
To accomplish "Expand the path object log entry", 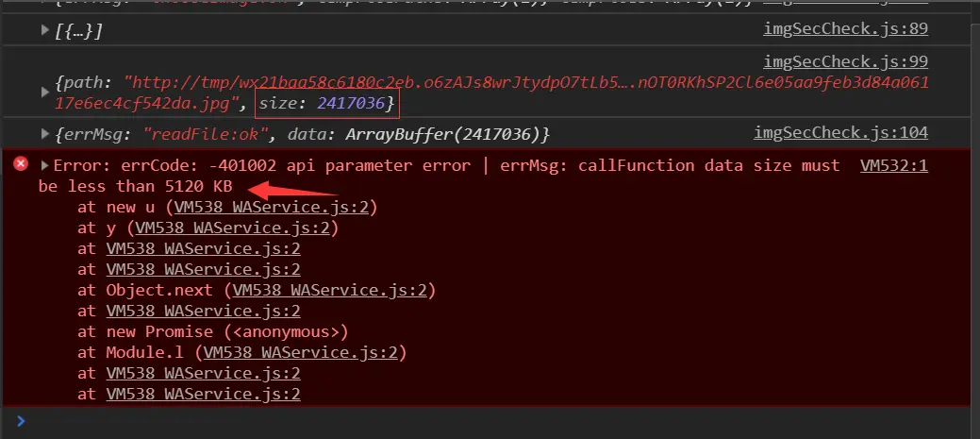I will [x=44, y=92].
